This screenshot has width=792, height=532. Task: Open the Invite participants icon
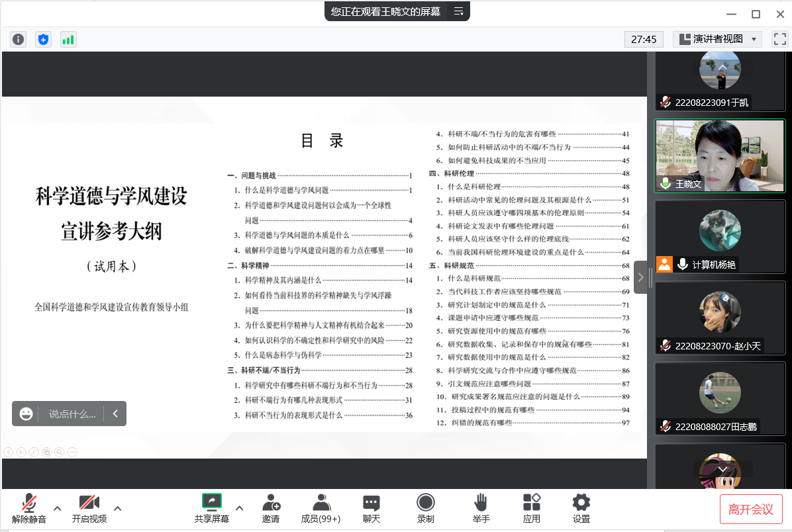[x=270, y=508]
